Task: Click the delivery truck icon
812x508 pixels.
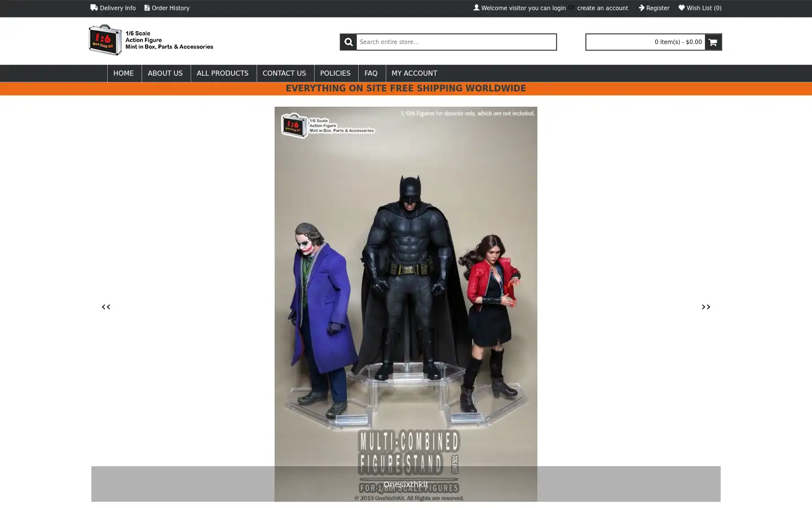Action: coord(94,8)
